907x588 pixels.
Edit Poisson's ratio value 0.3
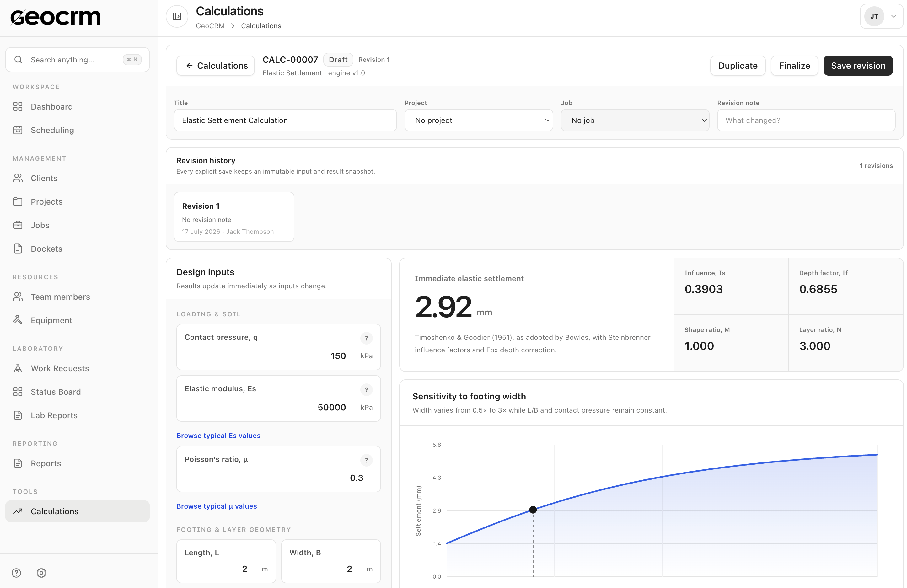tap(356, 478)
